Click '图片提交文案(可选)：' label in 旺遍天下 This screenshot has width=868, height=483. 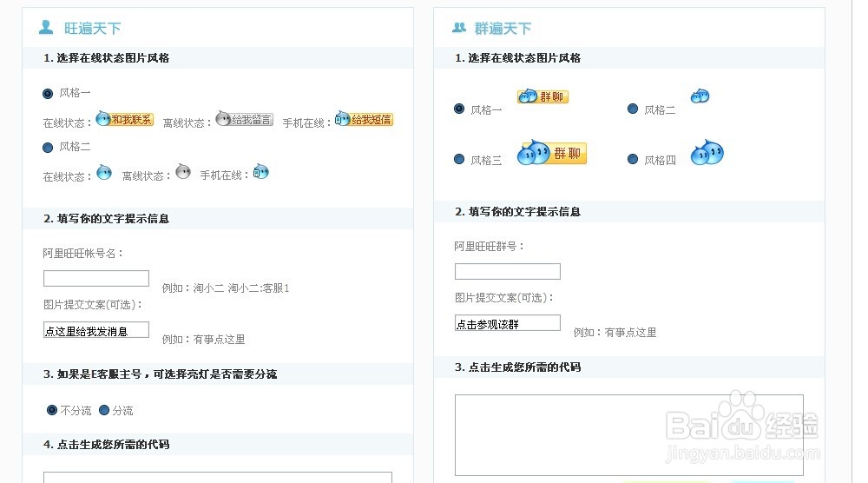94,305
